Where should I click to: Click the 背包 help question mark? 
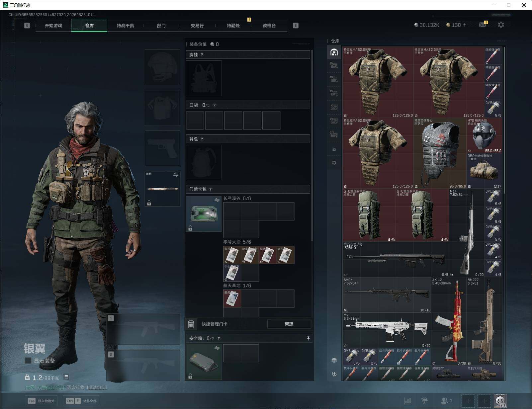[x=202, y=139]
